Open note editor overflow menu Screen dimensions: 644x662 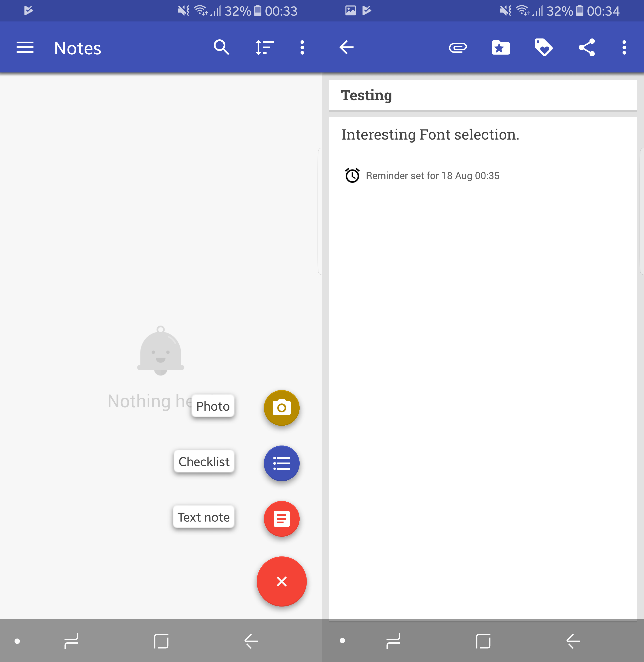point(624,48)
